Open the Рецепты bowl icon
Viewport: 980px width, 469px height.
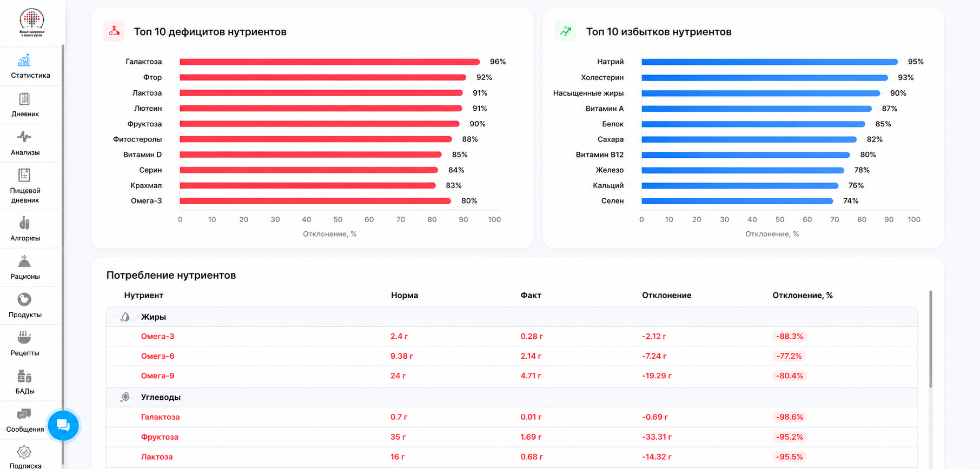(24, 338)
